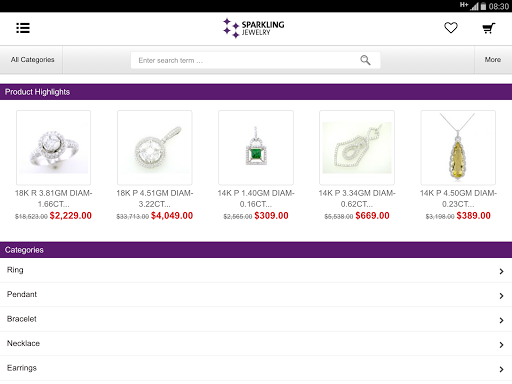Open the More menu
Screen dimensions: 512x384
click(x=493, y=60)
